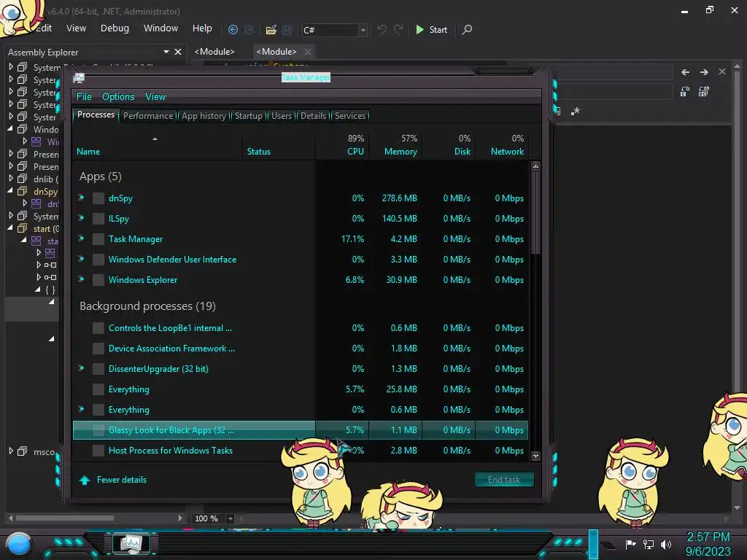
Task: Open Task Manager View menu
Action: click(155, 97)
